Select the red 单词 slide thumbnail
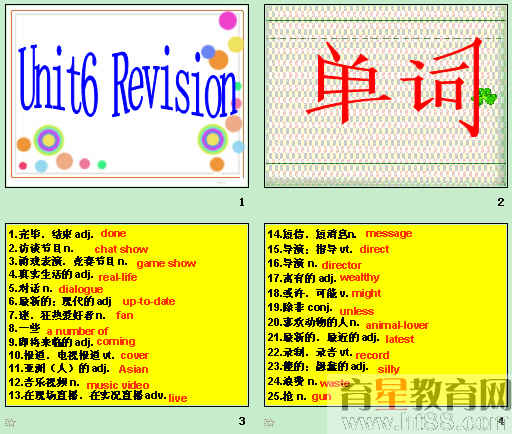The height and width of the screenshot is (434, 512). point(386,96)
